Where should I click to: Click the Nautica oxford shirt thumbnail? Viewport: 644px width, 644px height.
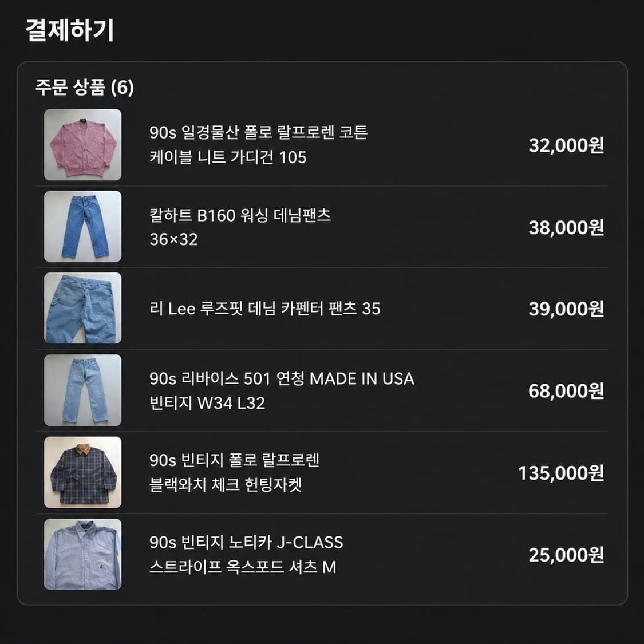click(x=82, y=554)
